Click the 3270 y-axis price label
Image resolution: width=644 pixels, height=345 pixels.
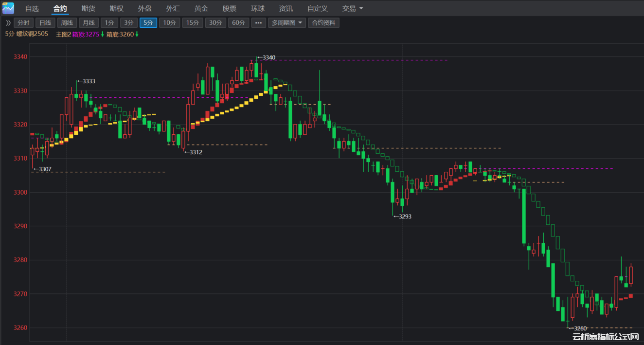coord(20,294)
